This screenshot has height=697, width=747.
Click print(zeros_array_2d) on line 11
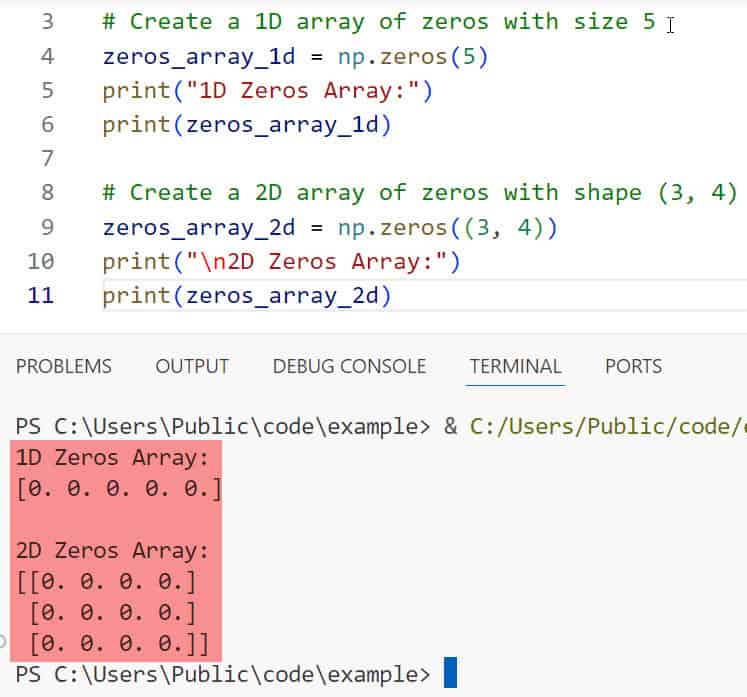pos(246,296)
